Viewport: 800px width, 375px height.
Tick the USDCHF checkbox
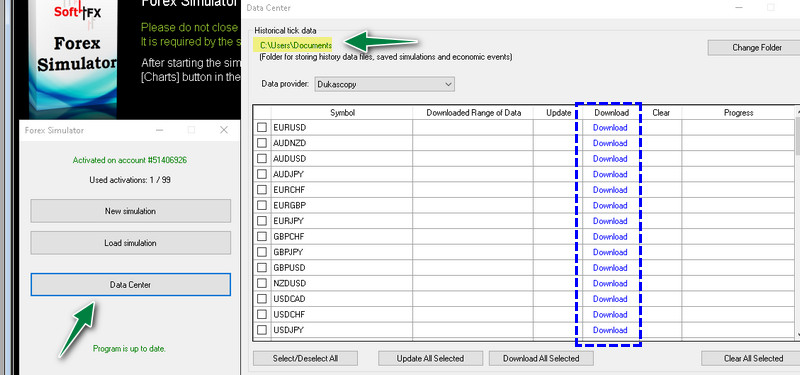262,314
